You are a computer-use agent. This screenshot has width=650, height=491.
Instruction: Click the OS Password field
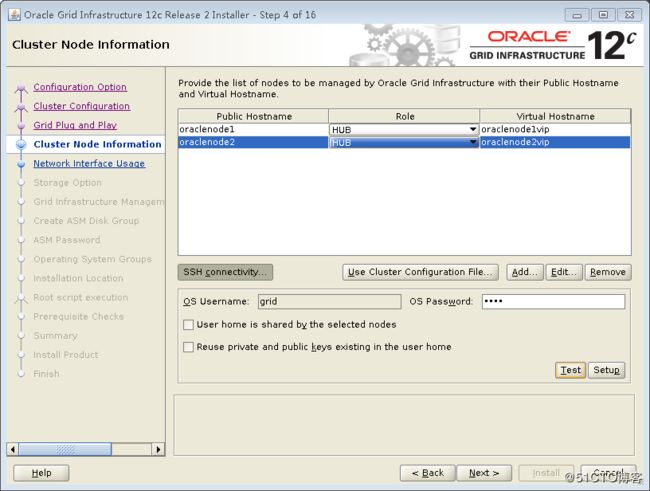point(553,301)
